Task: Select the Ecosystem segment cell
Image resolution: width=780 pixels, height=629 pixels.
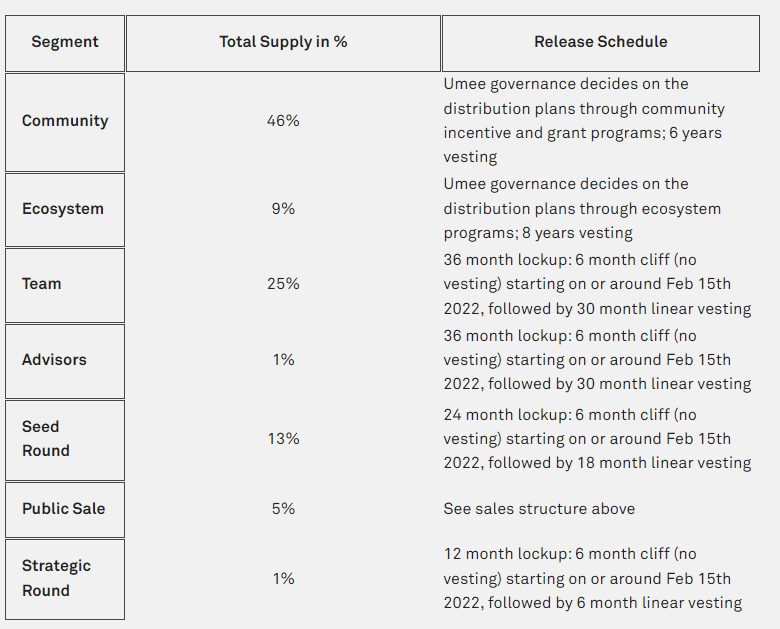Action: pyautogui.click(x=63, y=209)
